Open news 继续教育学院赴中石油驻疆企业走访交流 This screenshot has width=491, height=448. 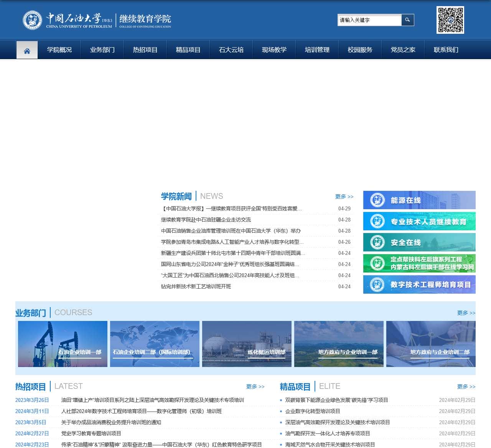pyautogui.click(x=206, y=220)
